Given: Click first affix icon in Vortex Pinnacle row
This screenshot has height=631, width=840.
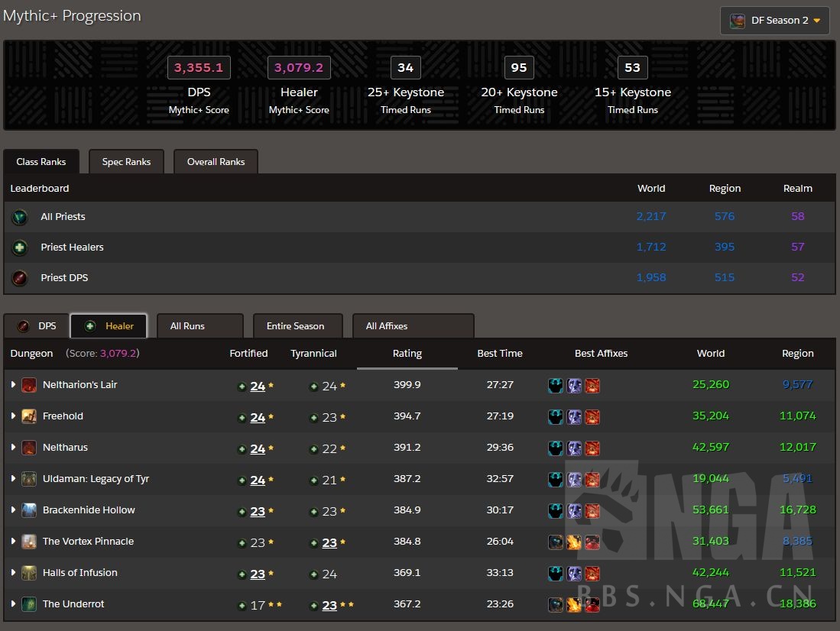Looking at the screenshot, I should click(556, 542).
